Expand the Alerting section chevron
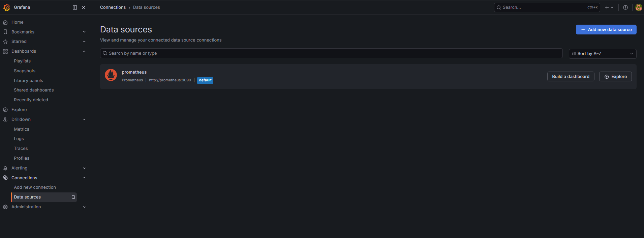Screen dimensions: 644x238 [84, 168]
